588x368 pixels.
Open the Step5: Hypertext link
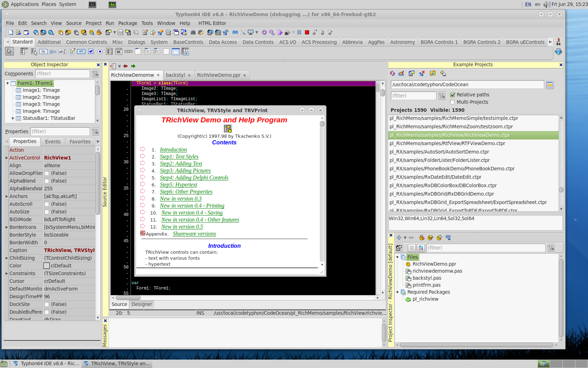point(178,185)
